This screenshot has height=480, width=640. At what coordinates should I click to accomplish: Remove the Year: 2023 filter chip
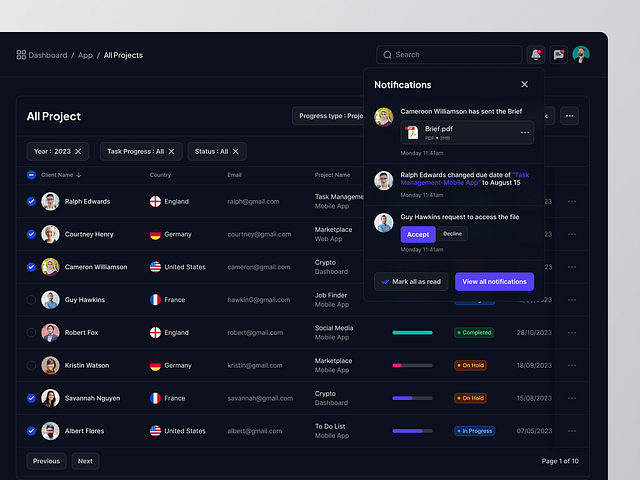[79, 151]
